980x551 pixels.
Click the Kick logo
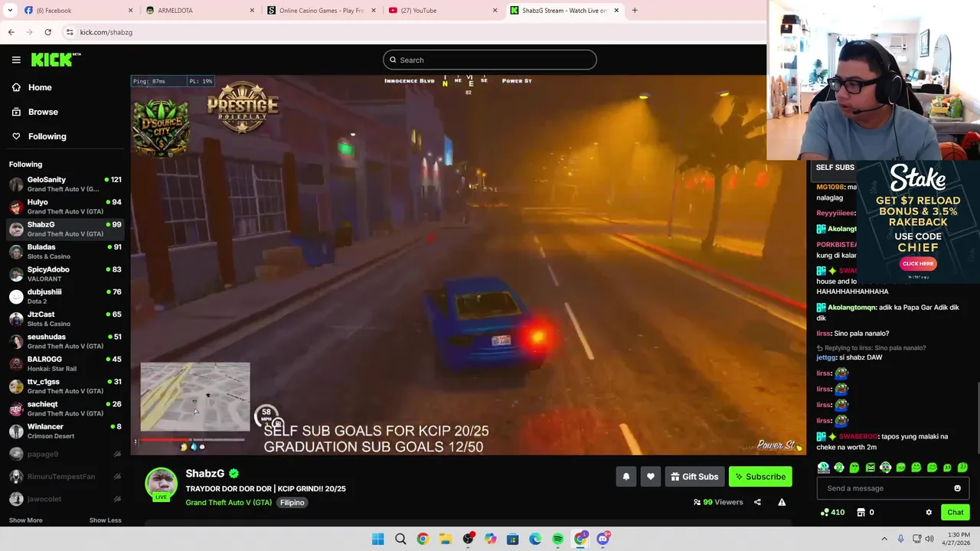[x=55, y=60]
